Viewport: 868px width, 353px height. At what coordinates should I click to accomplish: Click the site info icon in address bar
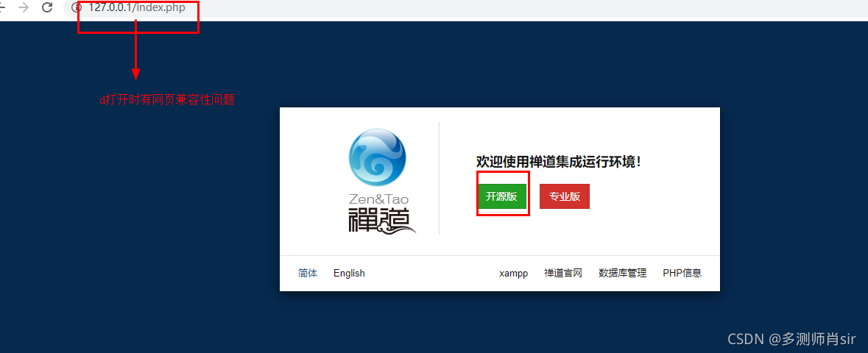tap(77, 8)
